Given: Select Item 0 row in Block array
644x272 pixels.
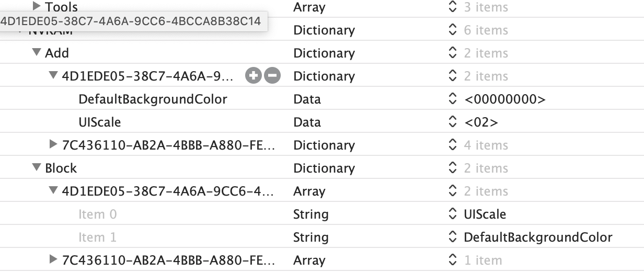Looking at the screenshot, I should (x=98, y=214).
